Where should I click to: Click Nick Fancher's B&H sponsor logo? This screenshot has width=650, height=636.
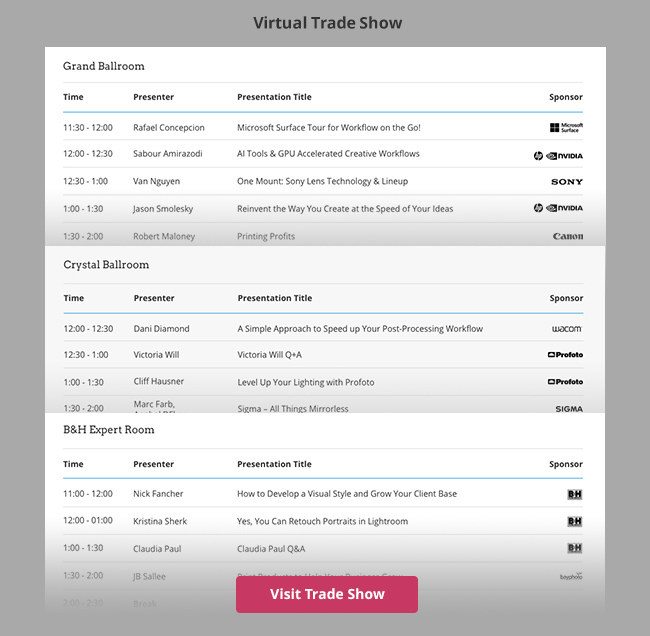575,494
